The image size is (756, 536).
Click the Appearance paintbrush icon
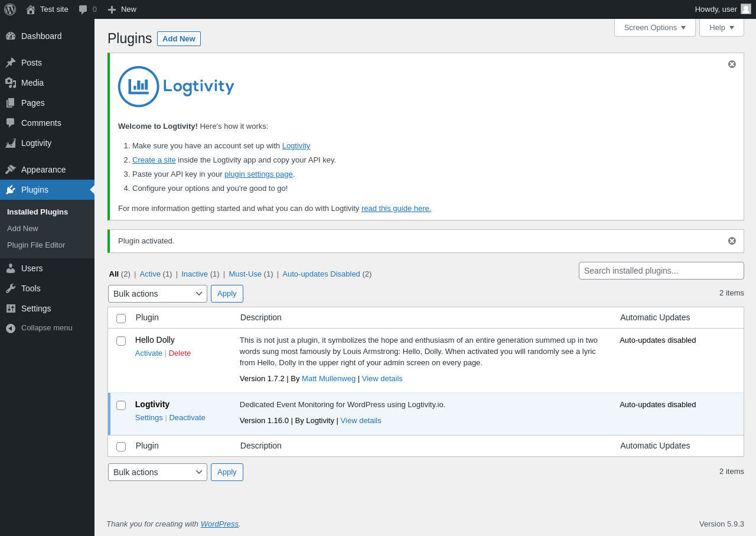[11, 170]
